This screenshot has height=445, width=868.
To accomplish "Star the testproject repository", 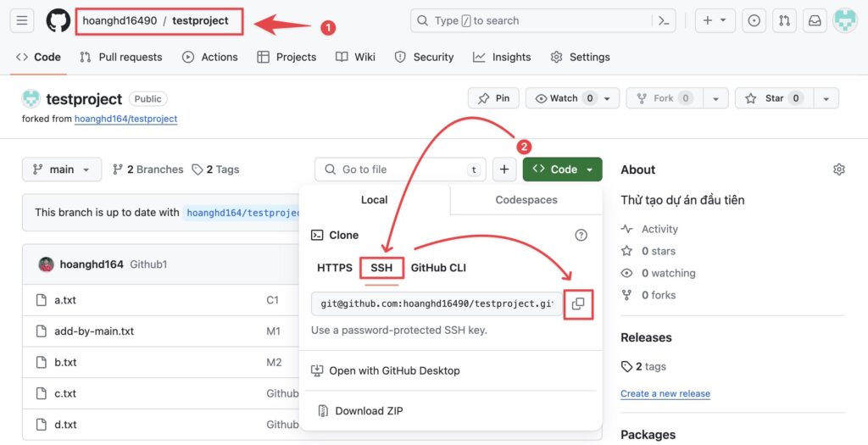I will tap(774, 98).
